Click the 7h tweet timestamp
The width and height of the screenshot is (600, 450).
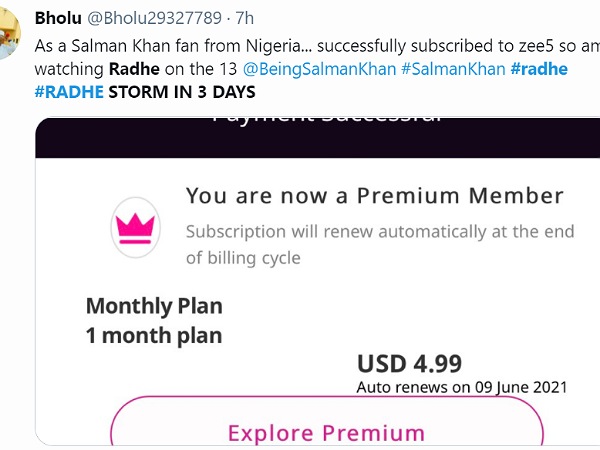(x=244, y=19)
